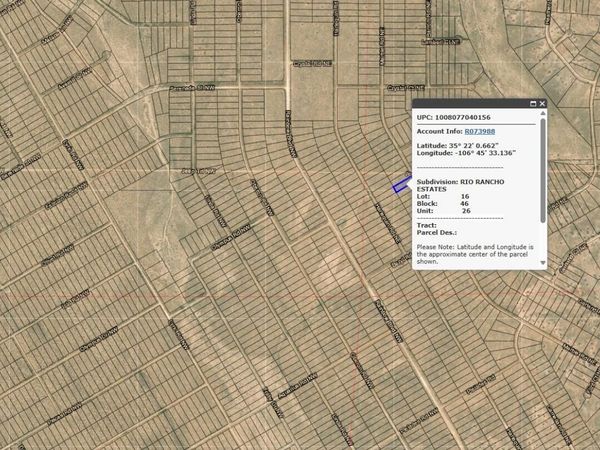Click the popup's vertical scrollbar thumb
The height and width of the screenshot is (450, 600).
pos(543,170)
